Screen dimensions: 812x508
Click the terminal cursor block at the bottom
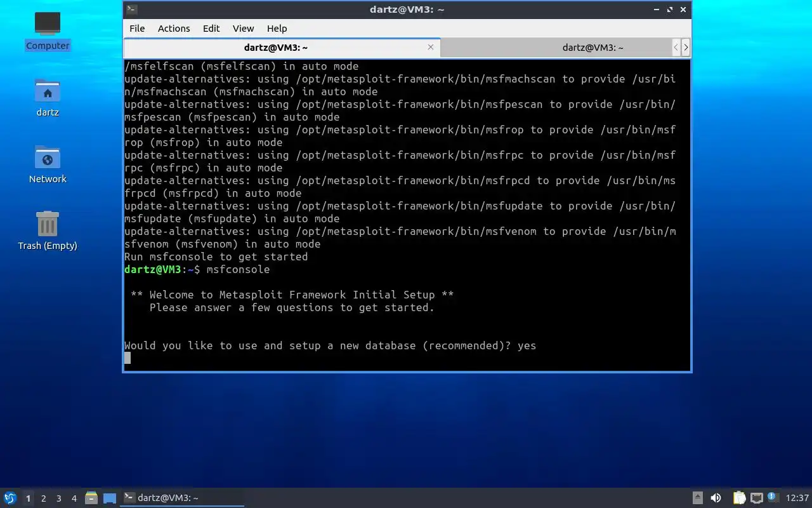(128, 358)
